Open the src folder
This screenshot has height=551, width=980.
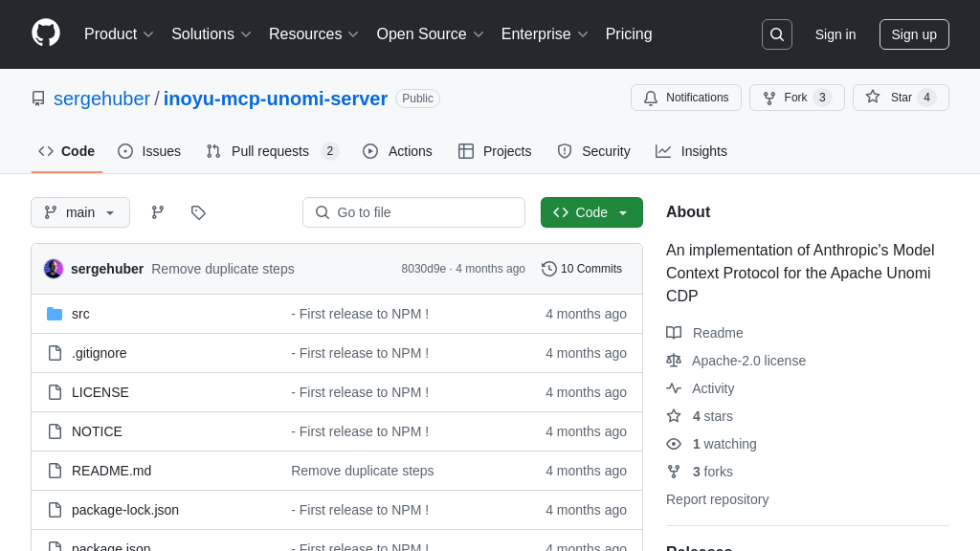tap(80, 314)
